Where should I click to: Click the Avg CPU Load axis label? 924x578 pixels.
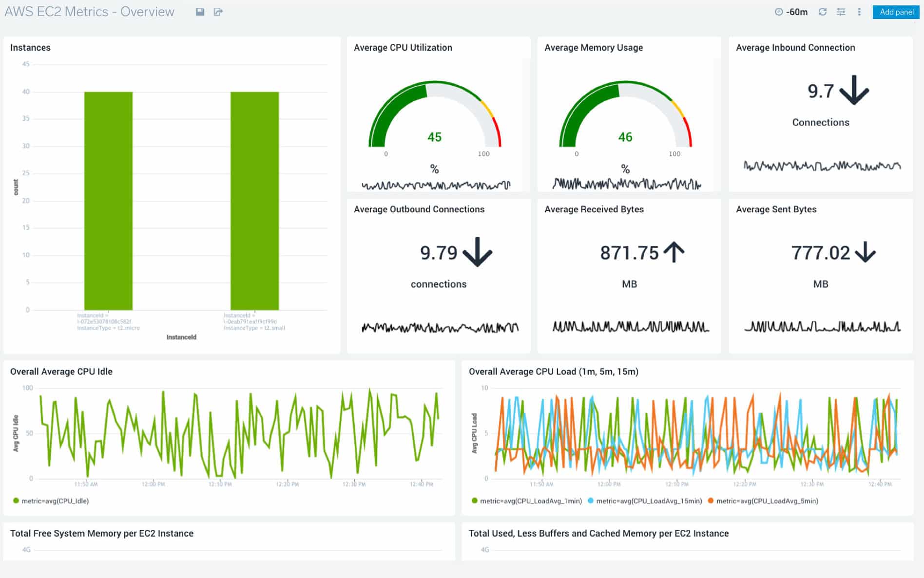474,433
